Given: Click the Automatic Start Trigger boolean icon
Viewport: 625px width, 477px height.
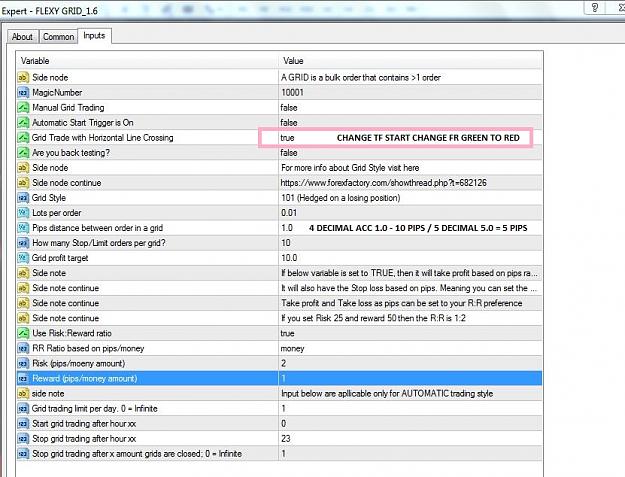Looking at the screenshot, I should (x=23, y=123).
